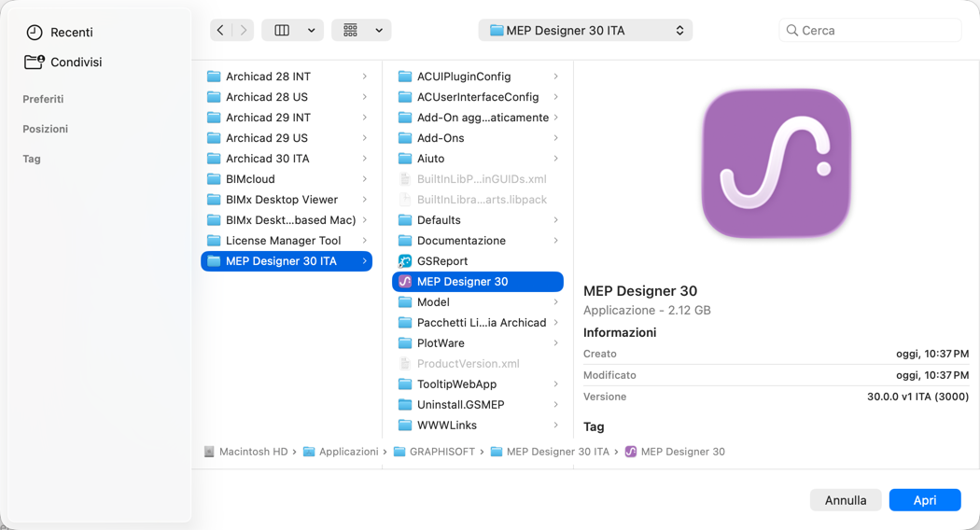Viewport: 980px width, 530px height.
Task: Click the Macintosh HD disk icon in path bar
Action: coord(209,452)
